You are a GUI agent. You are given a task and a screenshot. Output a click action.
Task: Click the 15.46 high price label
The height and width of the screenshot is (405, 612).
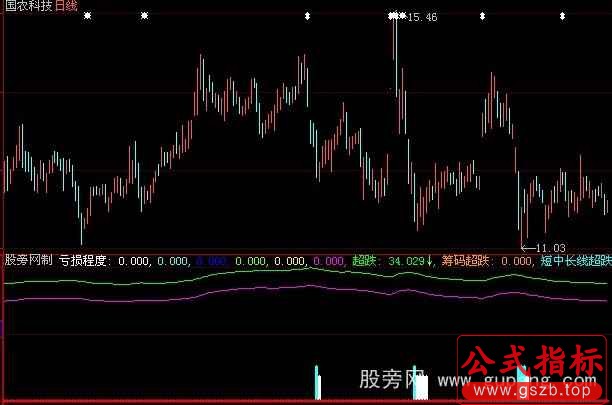(x=422, y=17)
